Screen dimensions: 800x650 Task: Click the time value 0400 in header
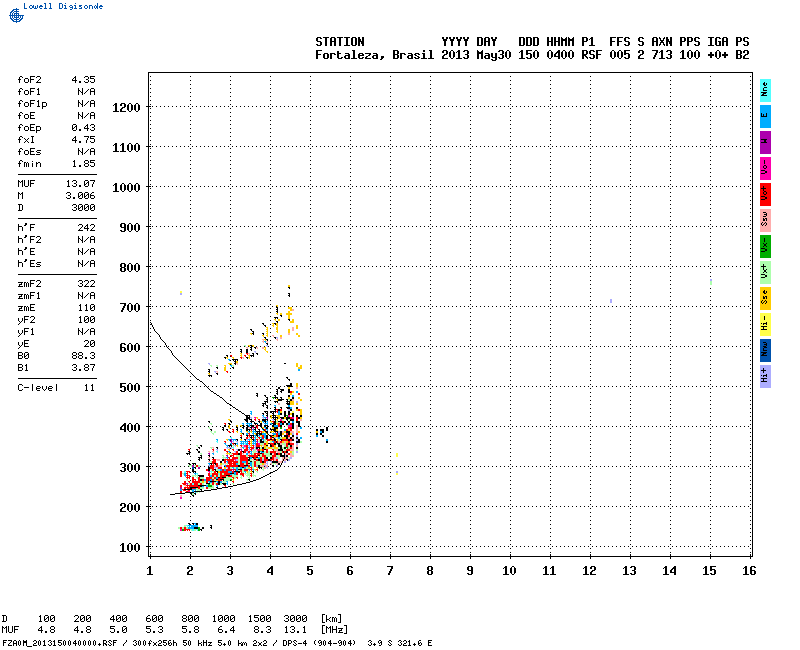click(560, 55)
